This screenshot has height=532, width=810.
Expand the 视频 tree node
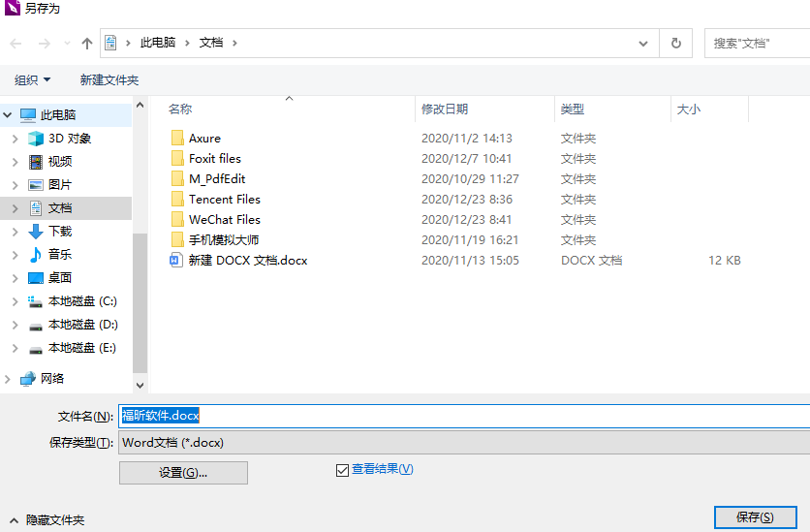pos(16,162)
